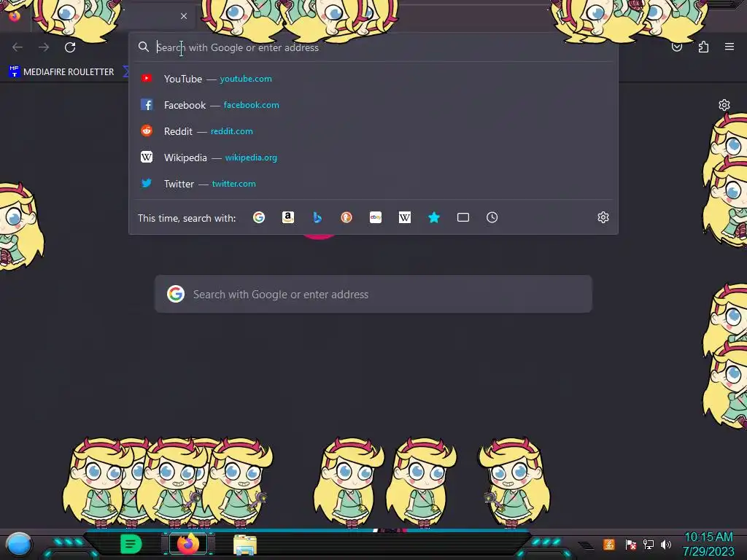
Task: Click the Firefox logo in the tab strip
Action: coord(15,16)
